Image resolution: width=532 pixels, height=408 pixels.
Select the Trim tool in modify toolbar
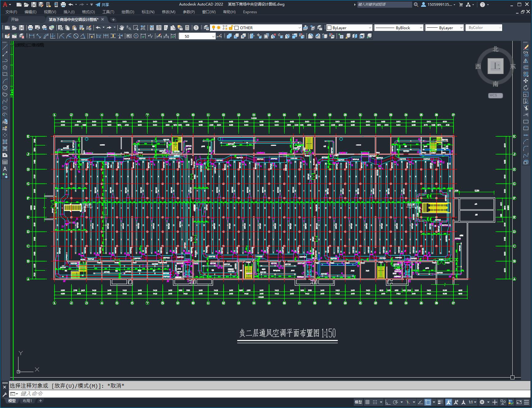pyautogui.click(x=526, y=108)
